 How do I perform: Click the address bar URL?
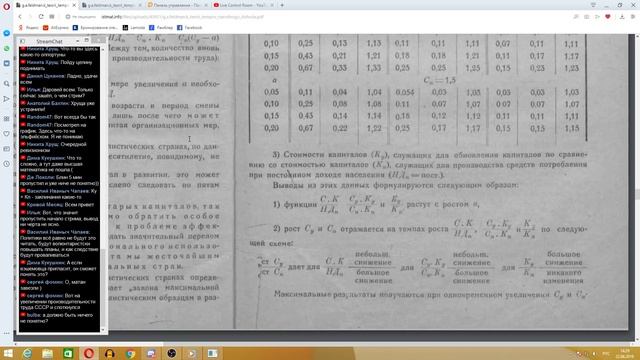[x=182, y=17]
